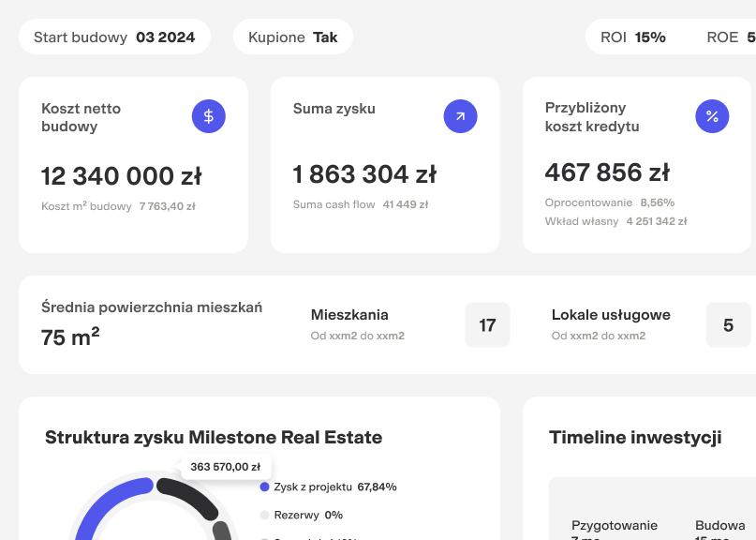Click the Pzygotowanie timeline label
Screen dimensions: 756x540
(x=615, y=525)
